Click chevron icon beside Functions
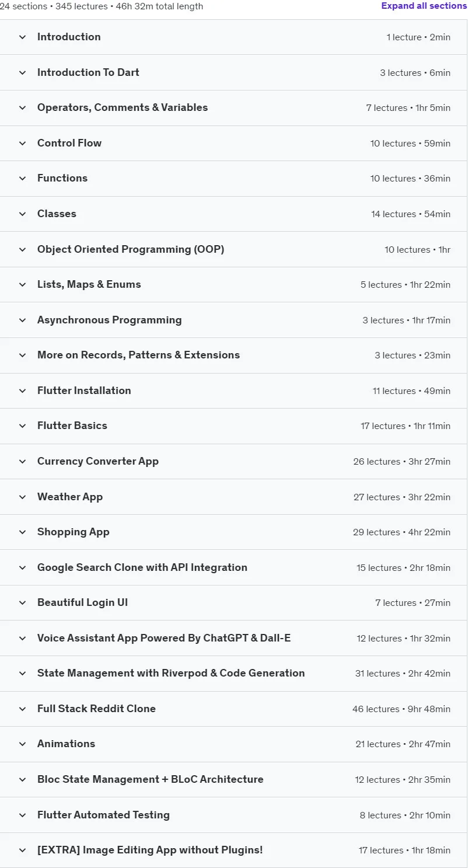Viewport: 468px width, 868px height. 23,179
